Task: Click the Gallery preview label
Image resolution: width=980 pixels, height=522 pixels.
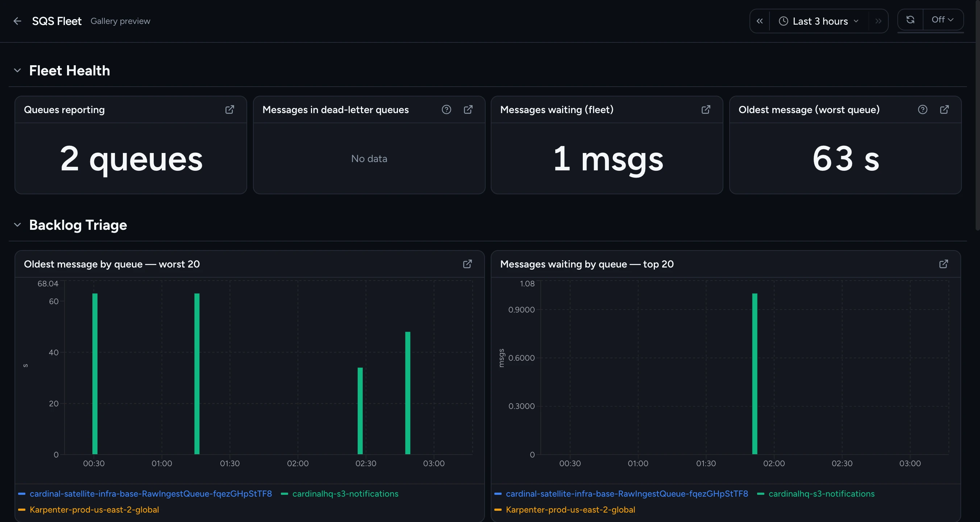Action: point(120,21)
